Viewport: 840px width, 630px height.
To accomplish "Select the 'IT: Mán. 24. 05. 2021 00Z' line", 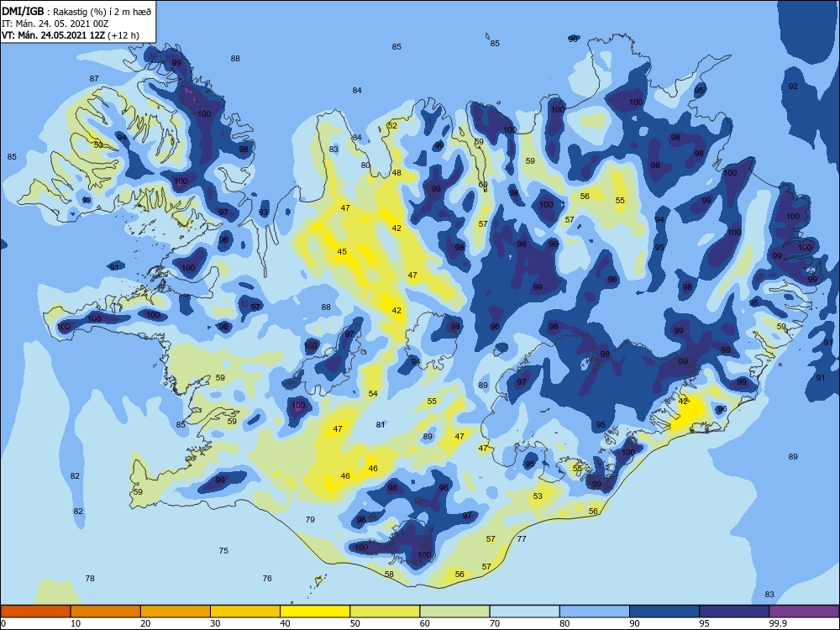I will [55, 24].
